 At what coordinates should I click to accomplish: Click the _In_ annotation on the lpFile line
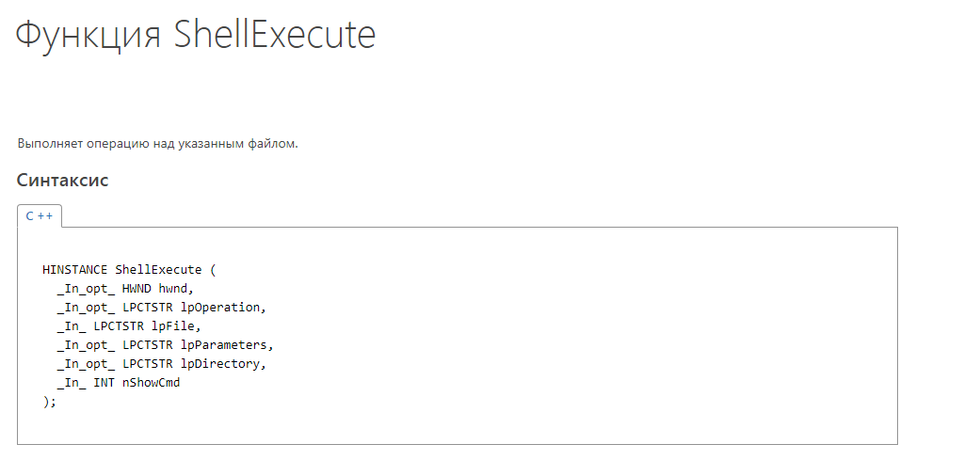[x=72, y=325]
